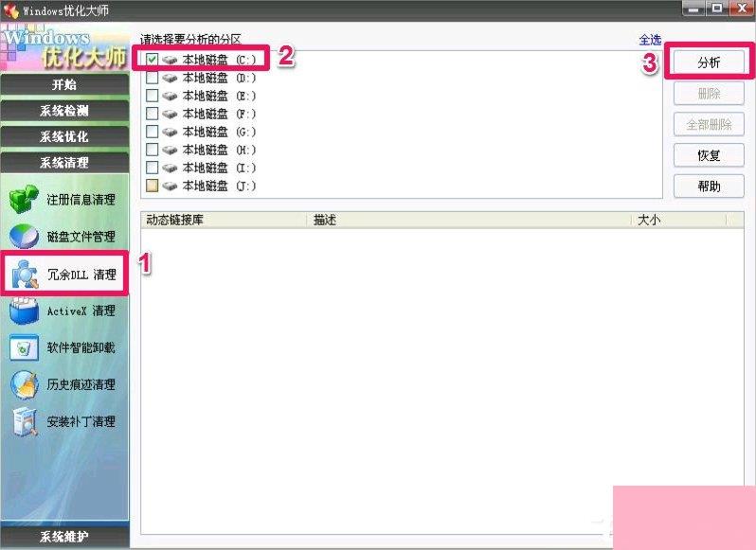Click the drive icon for 本地磁盘 (I:)
Screen dimensions: 756x550
click(x=170, y=168)
